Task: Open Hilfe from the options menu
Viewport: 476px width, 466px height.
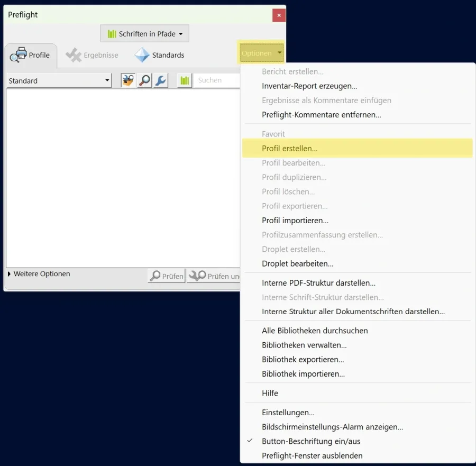Action: (358, 393)
